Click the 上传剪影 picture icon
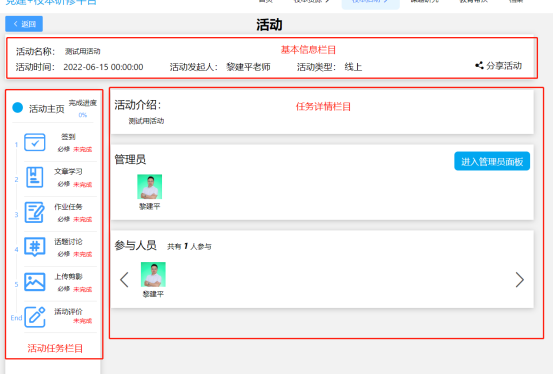Image resolution: width=553 pixels, height=374 pixels. pos(35,282)
